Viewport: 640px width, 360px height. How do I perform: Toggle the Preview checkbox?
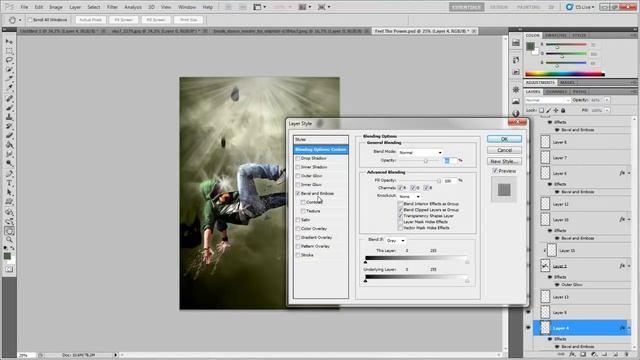495,171
